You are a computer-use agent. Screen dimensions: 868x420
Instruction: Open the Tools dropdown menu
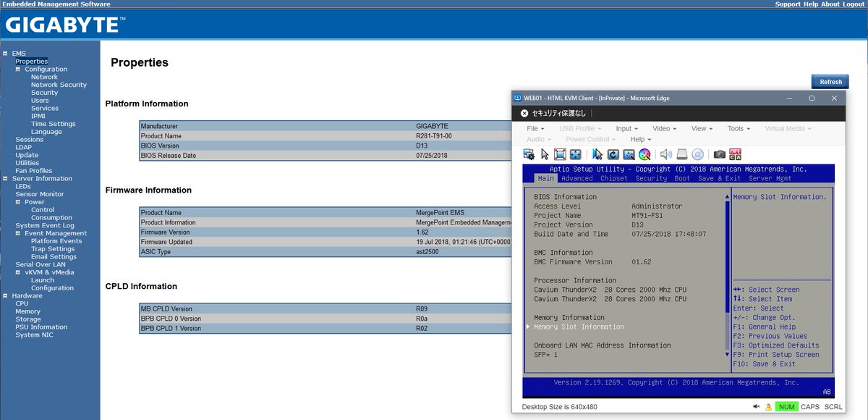pos(739,129)
